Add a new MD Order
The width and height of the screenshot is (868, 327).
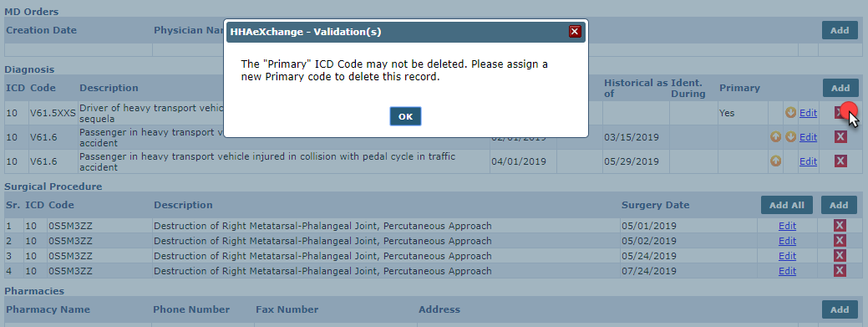(x=840, y=30)
